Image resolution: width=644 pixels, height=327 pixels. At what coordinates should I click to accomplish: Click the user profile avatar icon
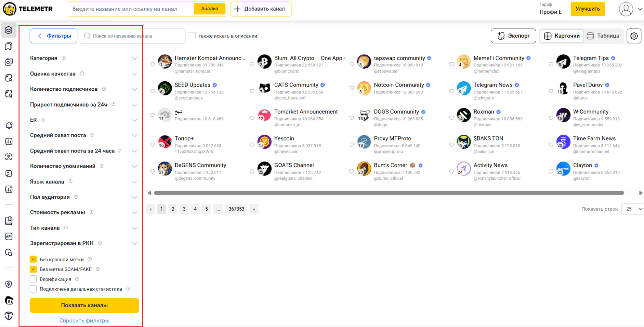(x=626, y=9)
